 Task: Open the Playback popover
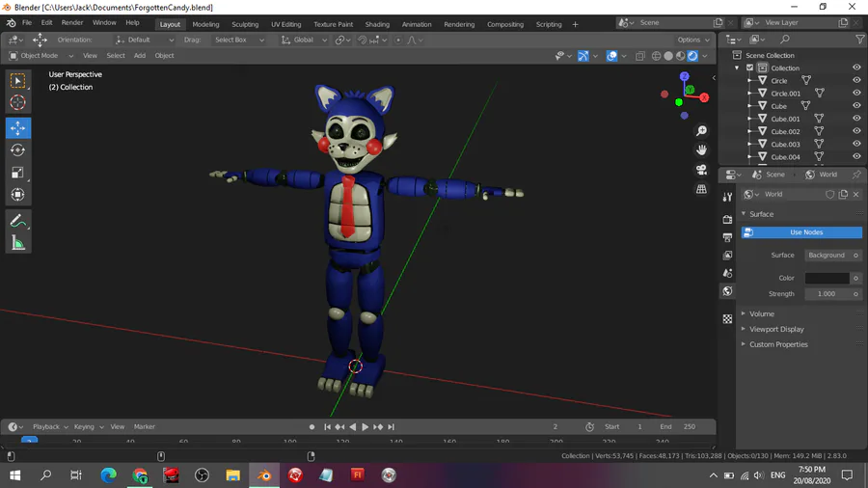50,427
